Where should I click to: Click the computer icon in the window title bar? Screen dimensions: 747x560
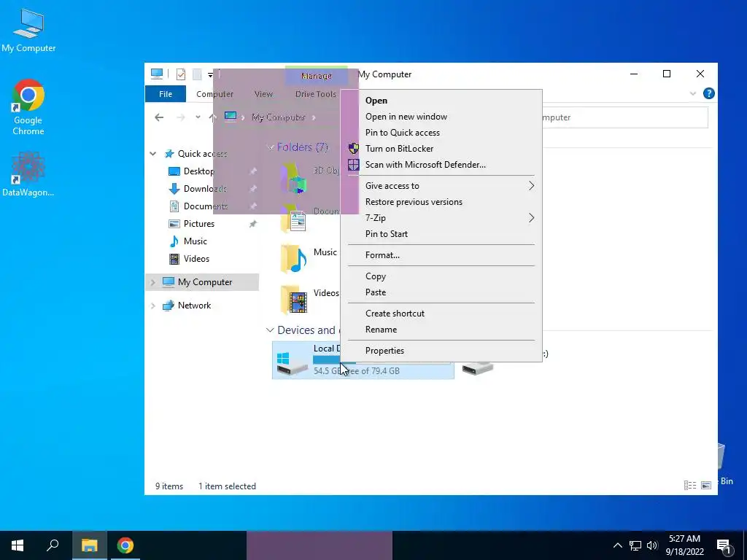click(157, 74)
